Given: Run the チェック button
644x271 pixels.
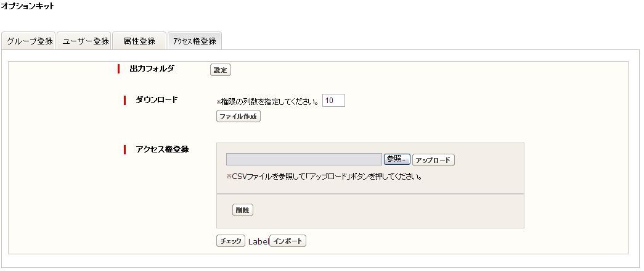Looking at the screenshot, I should [x=230, y=241].
